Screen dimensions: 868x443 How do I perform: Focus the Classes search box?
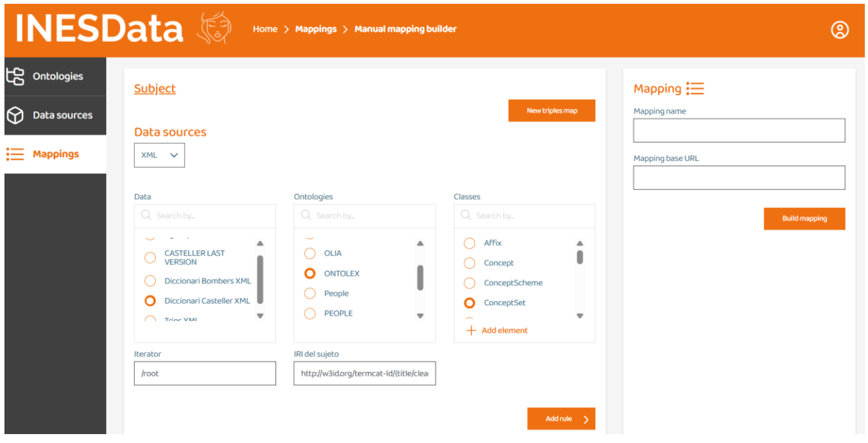[x=525, y=216]
